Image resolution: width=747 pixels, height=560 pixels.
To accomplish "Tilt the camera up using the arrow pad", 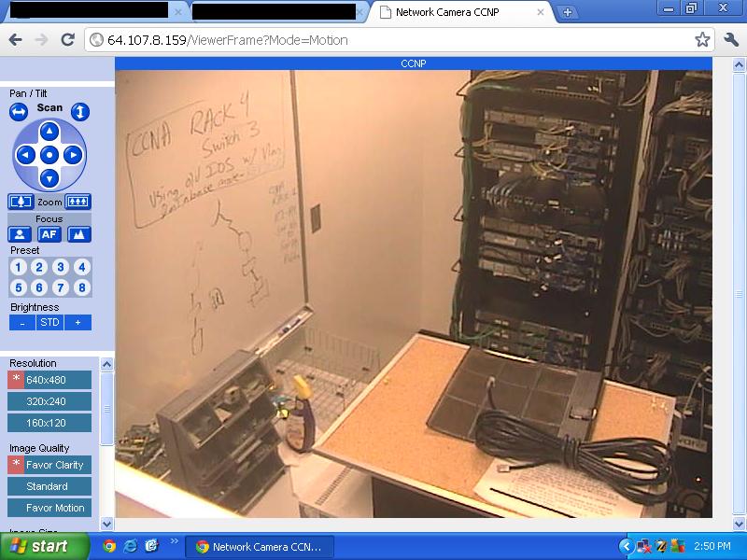I will [49, 133].
